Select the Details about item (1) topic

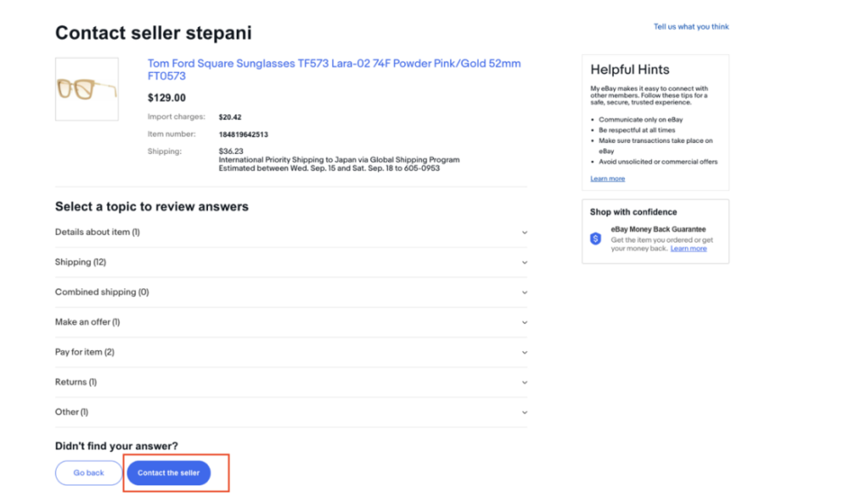tap(97, 233)
